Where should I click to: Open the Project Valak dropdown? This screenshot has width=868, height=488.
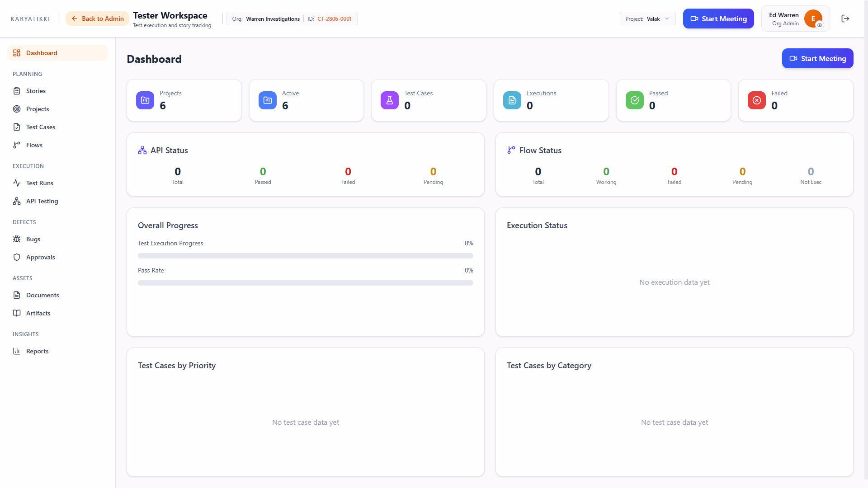point(647,19)
